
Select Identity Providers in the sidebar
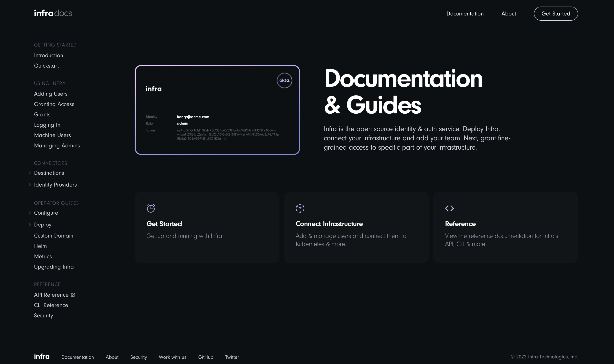point(55,185)
